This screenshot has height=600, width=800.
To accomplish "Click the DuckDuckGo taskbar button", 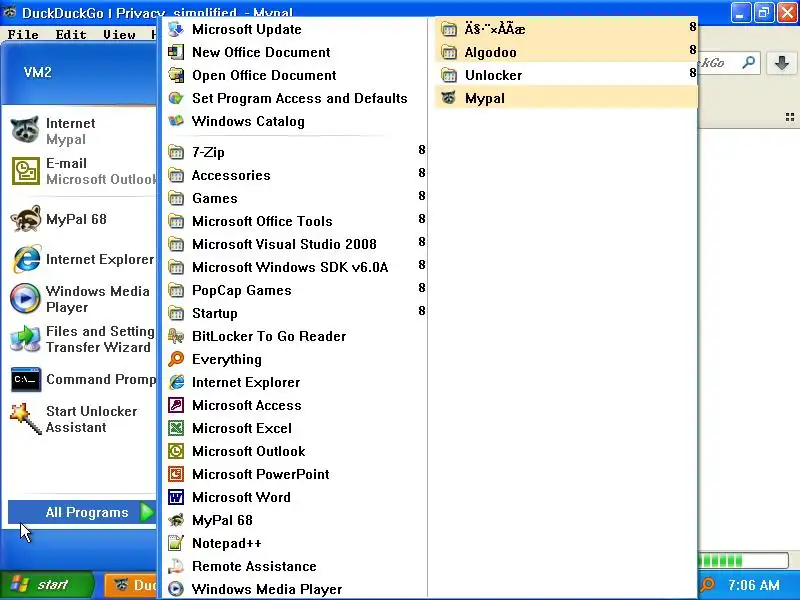I will click(131, 585).
